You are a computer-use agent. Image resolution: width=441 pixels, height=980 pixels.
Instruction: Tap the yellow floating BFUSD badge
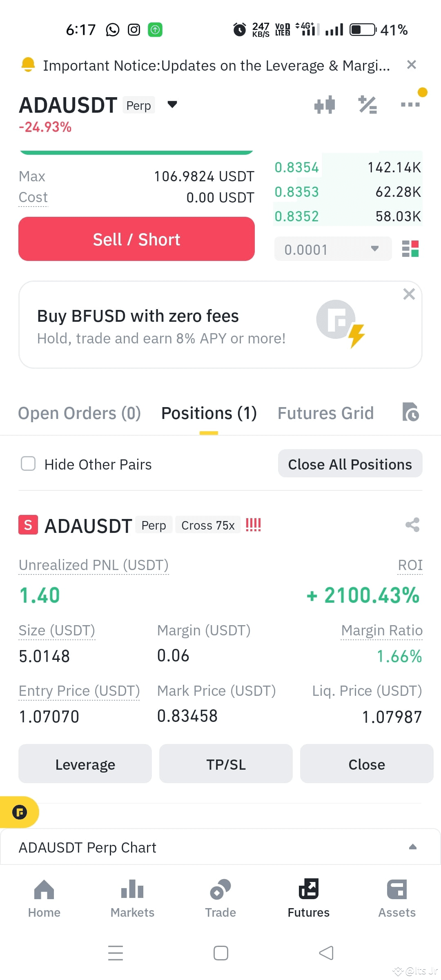click(19, 812)
